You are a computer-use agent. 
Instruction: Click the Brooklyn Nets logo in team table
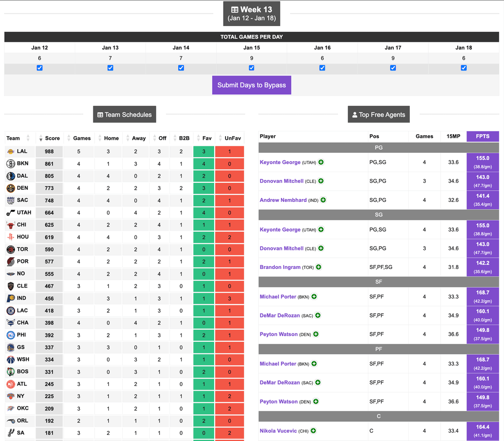pos(10,164)
